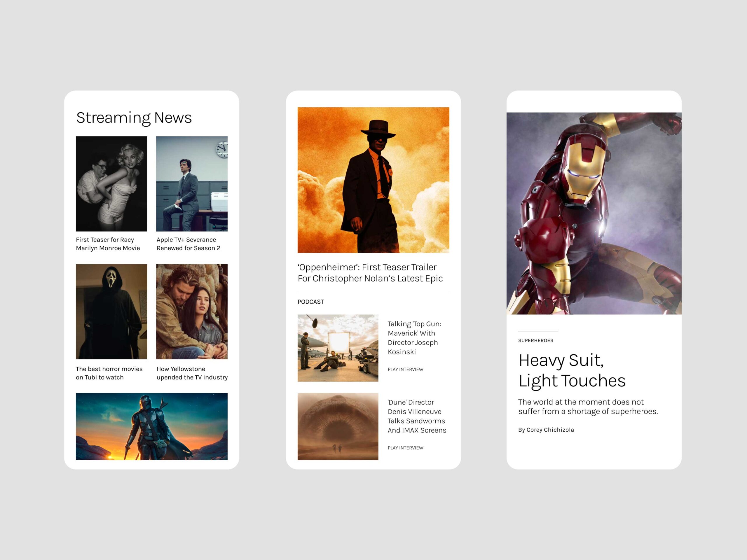Open the Ghostface horror movies image
747x560 pixels.
click(111, 311)
